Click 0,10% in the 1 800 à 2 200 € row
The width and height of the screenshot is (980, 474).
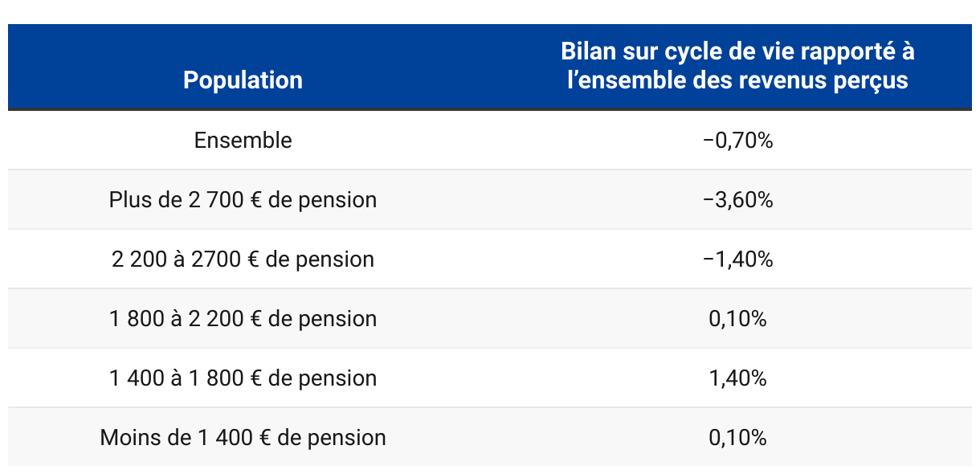(737, 318)
